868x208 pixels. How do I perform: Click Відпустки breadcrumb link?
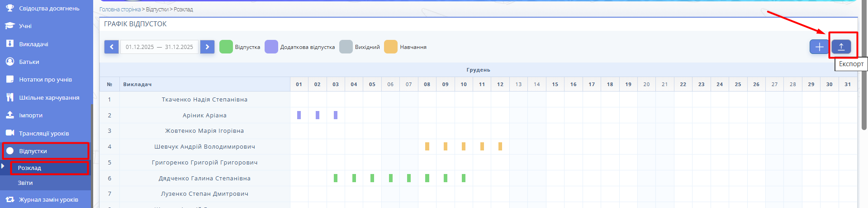pyautogui.click(x=157, y=10)
